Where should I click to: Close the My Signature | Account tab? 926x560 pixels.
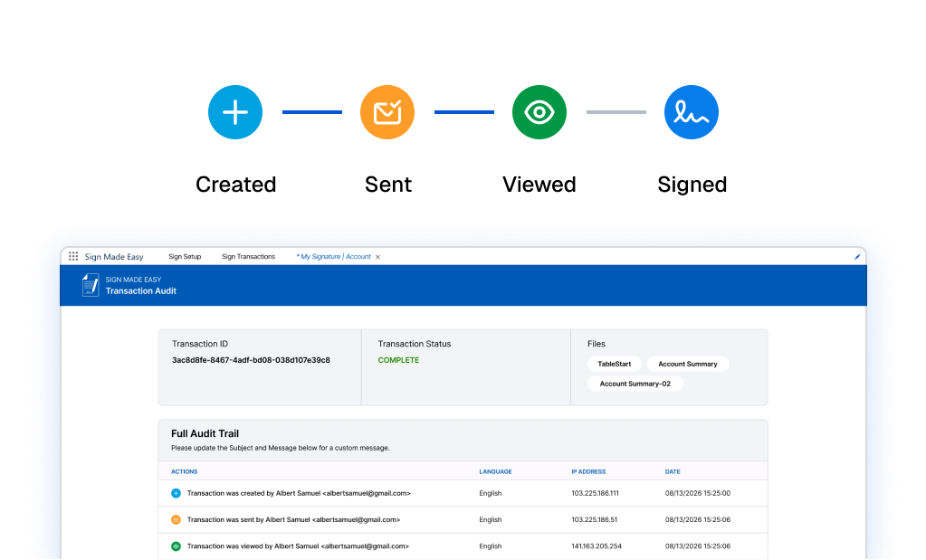(378, 257)
